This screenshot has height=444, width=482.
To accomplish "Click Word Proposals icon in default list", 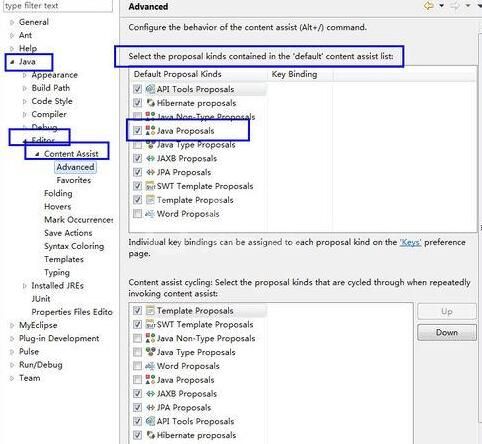I will [150, 214].
